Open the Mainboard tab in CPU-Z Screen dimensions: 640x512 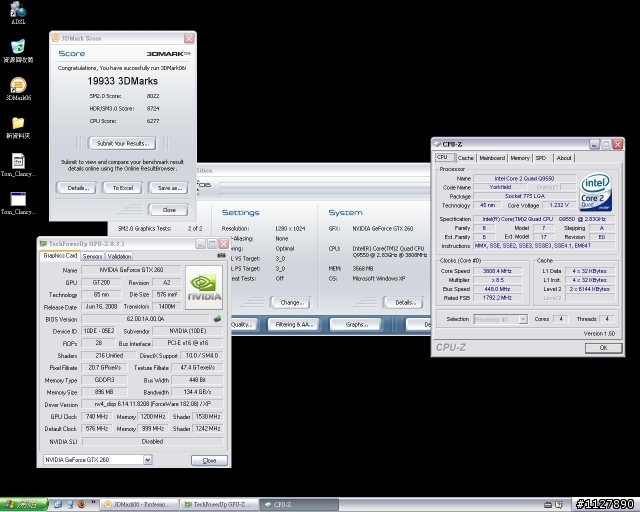tap(492, 158)
